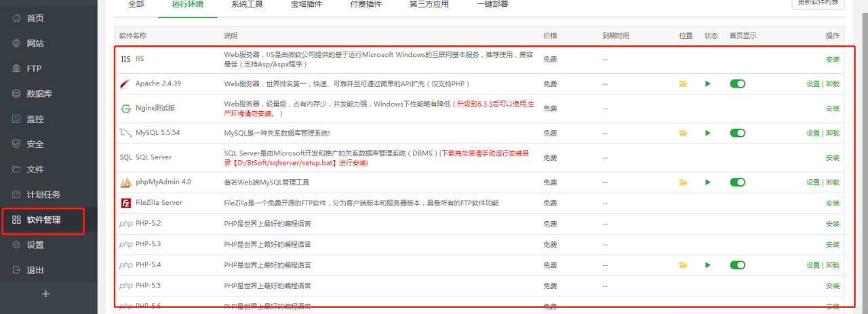Click the home icon beside 首页

coord(17,18)
